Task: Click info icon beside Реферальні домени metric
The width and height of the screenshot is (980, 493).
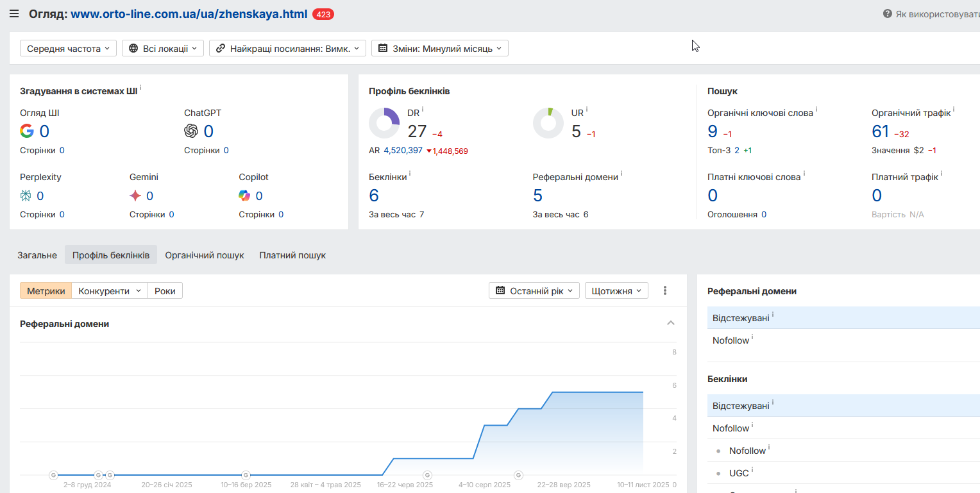Action: pos(621,174)
